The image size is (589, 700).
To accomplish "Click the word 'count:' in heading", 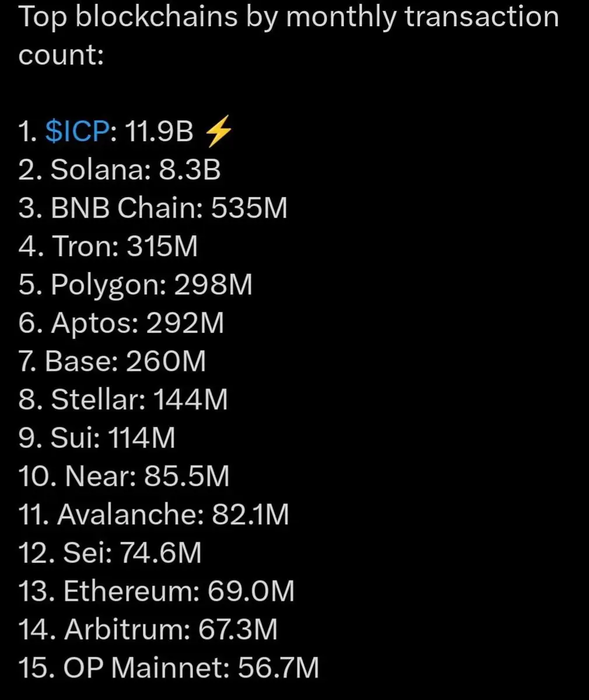I will pos(61,55).
